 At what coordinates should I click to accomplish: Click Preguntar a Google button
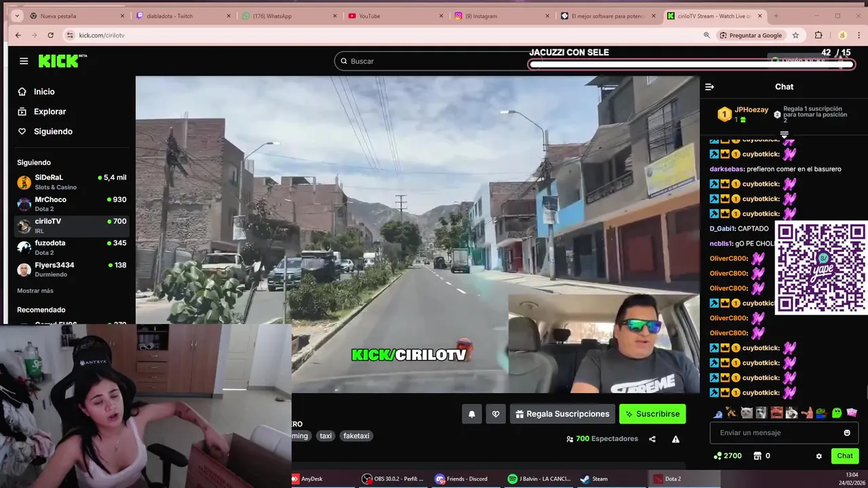751,35
